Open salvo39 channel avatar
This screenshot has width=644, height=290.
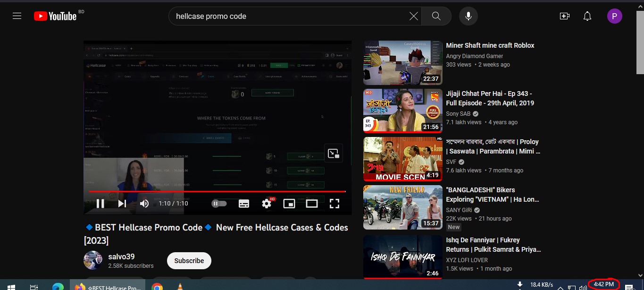93,260
